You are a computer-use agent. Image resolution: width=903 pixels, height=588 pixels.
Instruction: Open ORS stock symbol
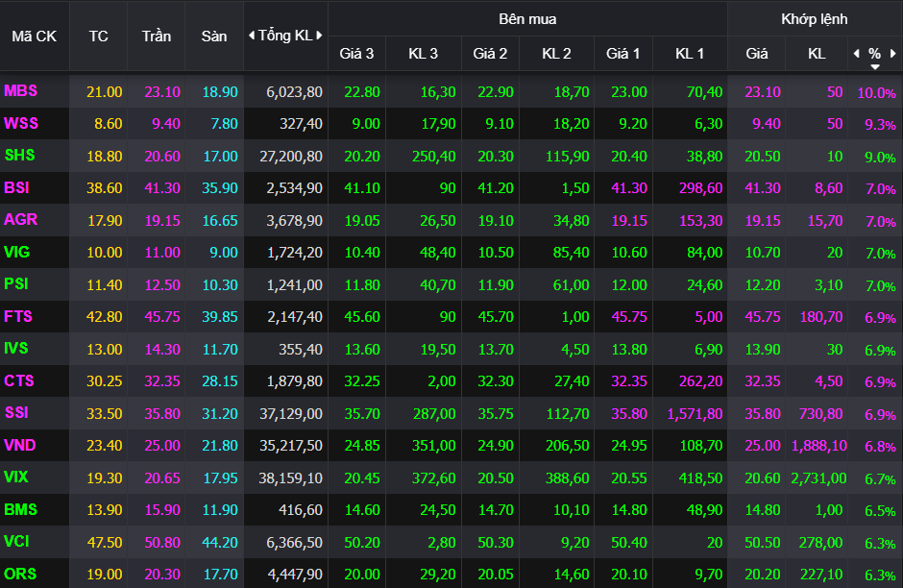20,575
